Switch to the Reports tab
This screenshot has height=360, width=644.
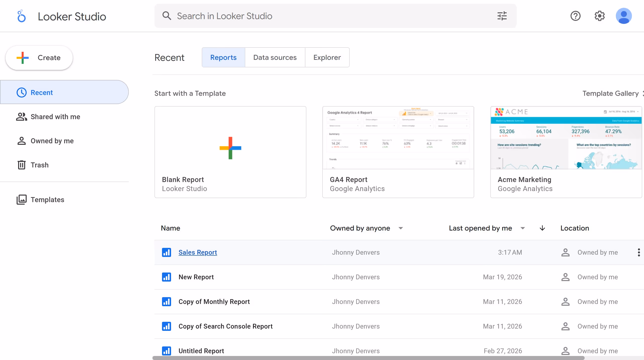(223, 57)
